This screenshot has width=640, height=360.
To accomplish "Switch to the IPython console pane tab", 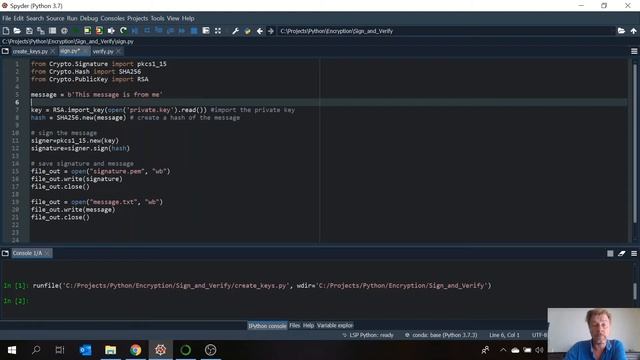I will [x=267, y=326].
